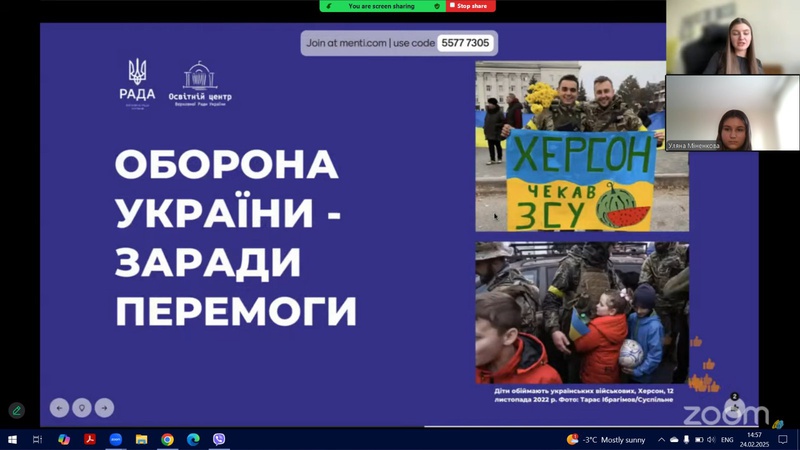This screenshot has width=800, height=450.
Task: Go to the previous Mentimeter slide
Action: 60,408
